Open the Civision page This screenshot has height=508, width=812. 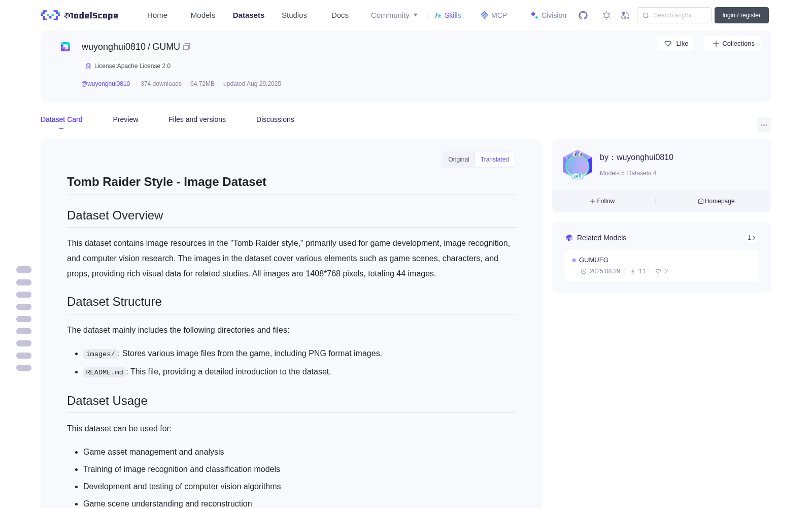point(548,15)
